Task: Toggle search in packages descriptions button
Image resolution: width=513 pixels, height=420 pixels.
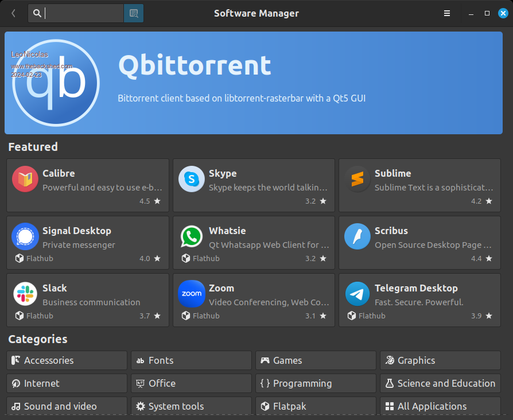Action: point(134,13)
